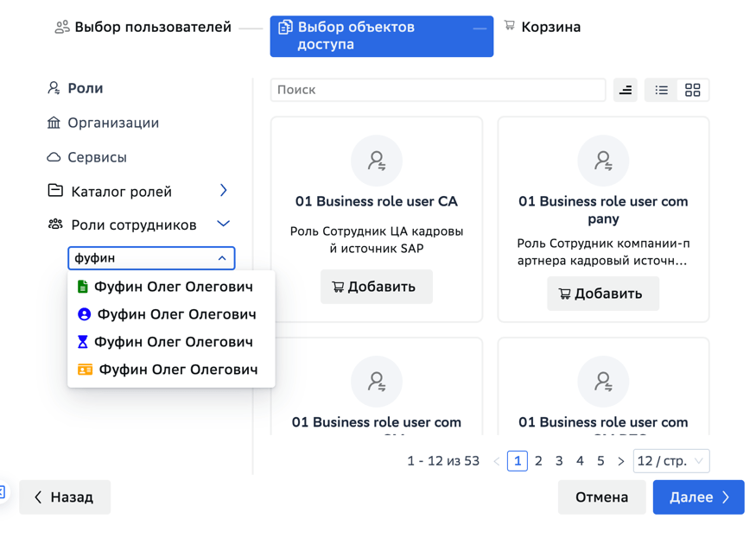
Task: Click the Далее button
Action: [x=699, y=497]
